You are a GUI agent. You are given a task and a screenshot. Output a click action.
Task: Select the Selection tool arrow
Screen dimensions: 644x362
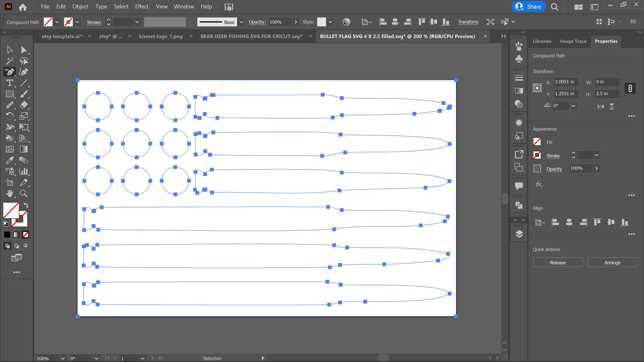10,50
